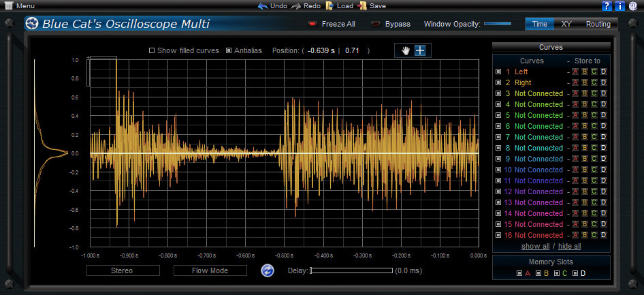Toggle visibility of the Left curve
This screenshot has height=295, width=644.
coord(498,72)
